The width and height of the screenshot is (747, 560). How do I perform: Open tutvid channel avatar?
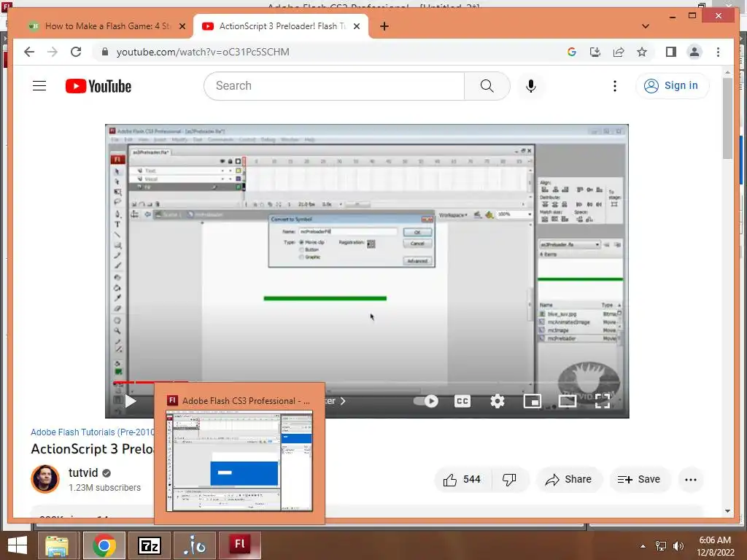[45, 479]
